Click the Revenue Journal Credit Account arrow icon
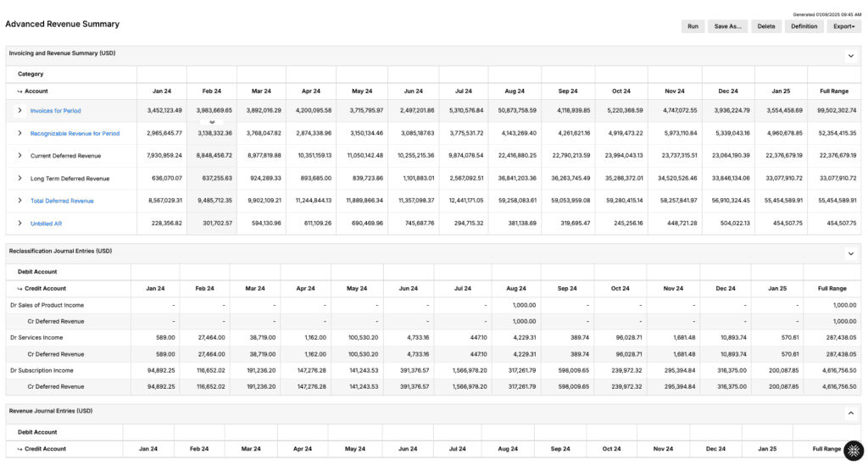This screenshot has height=465, width=868. coord(20,449)
